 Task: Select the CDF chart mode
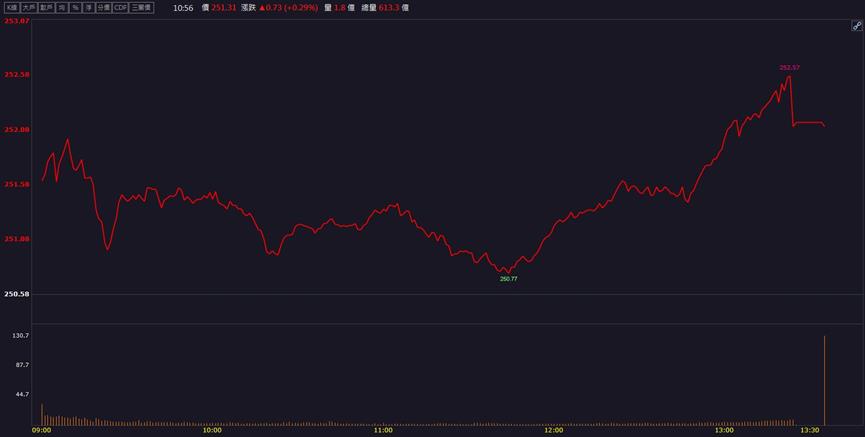(120, 8)
